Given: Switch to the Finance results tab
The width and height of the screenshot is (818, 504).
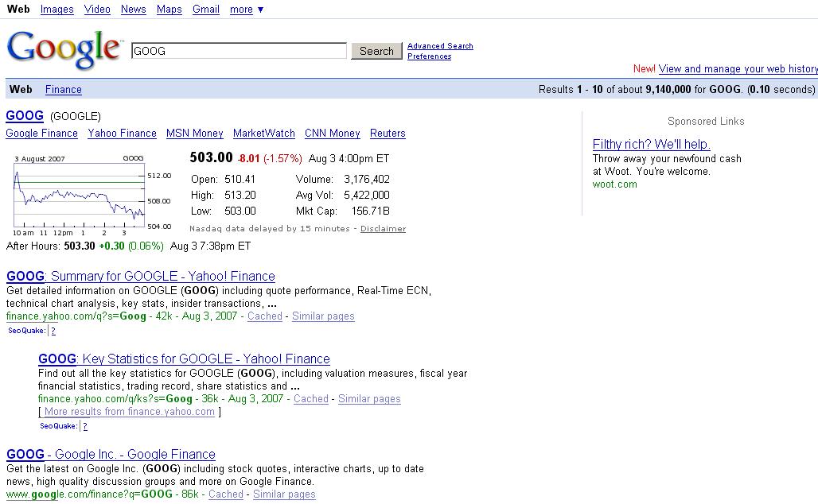Looking at the screenshot, I should point(63,90).
